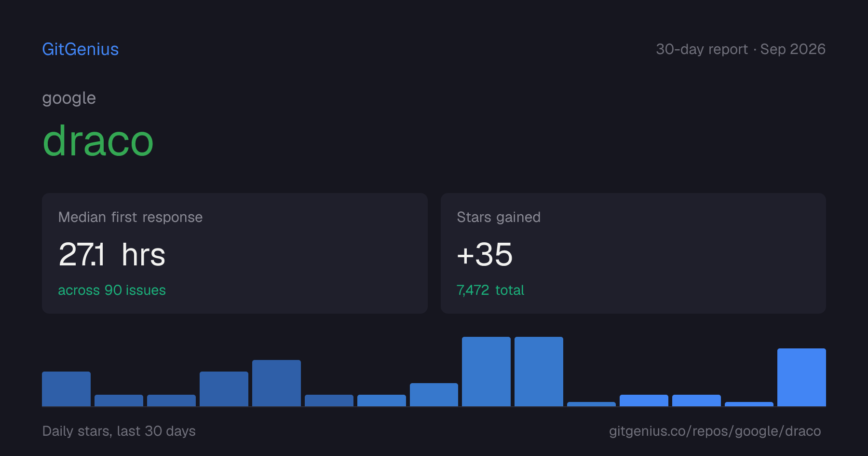868x456 pixels.
Task: Click the fourth bar in stars chart
Action: point(224,389)
